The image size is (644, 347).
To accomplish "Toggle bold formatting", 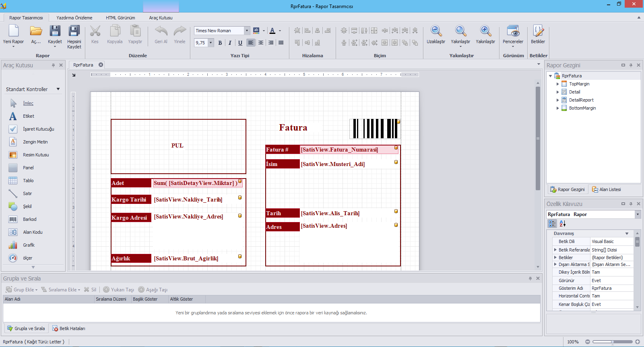I will coord(220,43).
